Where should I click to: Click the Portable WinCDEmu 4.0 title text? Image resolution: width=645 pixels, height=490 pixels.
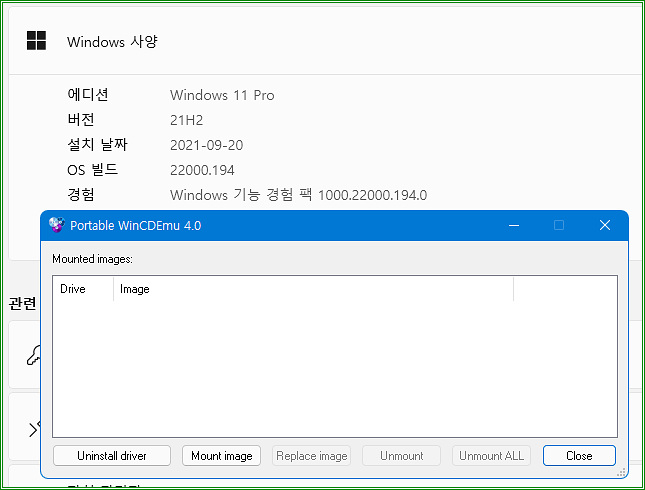click(135, 225)
